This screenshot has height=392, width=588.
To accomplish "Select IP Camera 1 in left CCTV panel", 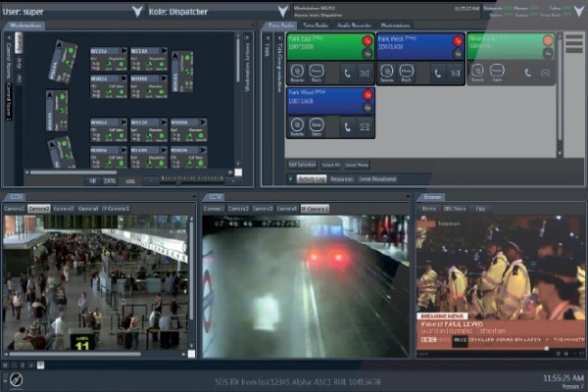I will (116, 209).
